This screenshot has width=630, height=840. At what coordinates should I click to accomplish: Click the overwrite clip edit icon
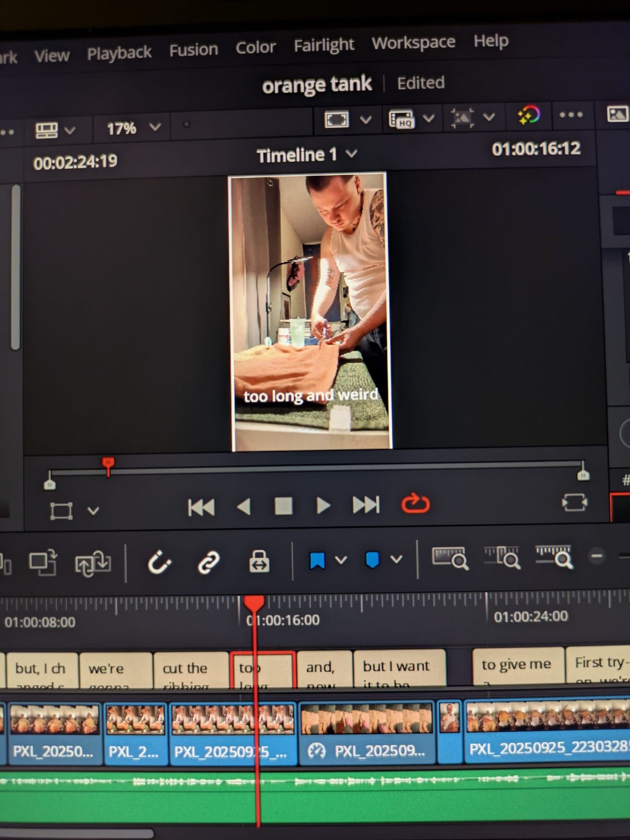(x=43, y=563)
